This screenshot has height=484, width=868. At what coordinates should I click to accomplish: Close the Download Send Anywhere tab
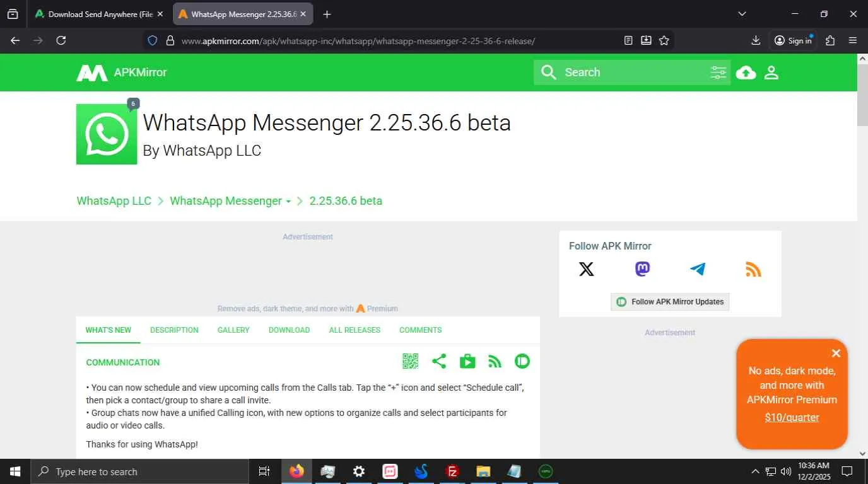[160, 14]
